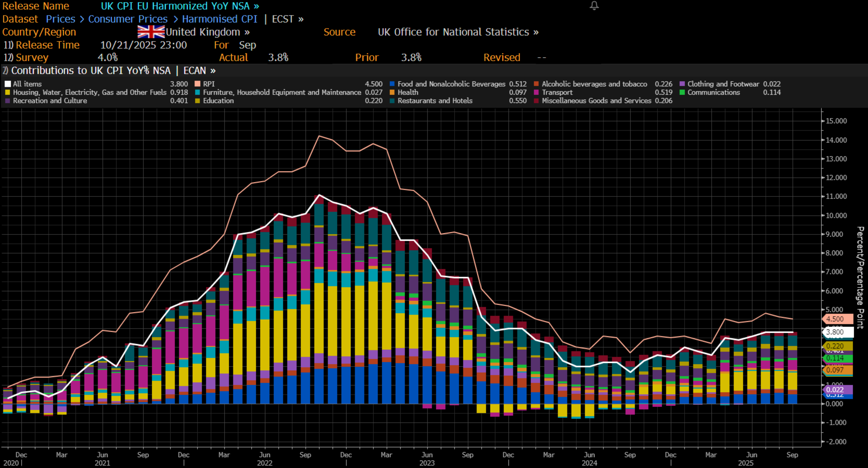Click the Restaurants and Hotels legend icon

392,101
